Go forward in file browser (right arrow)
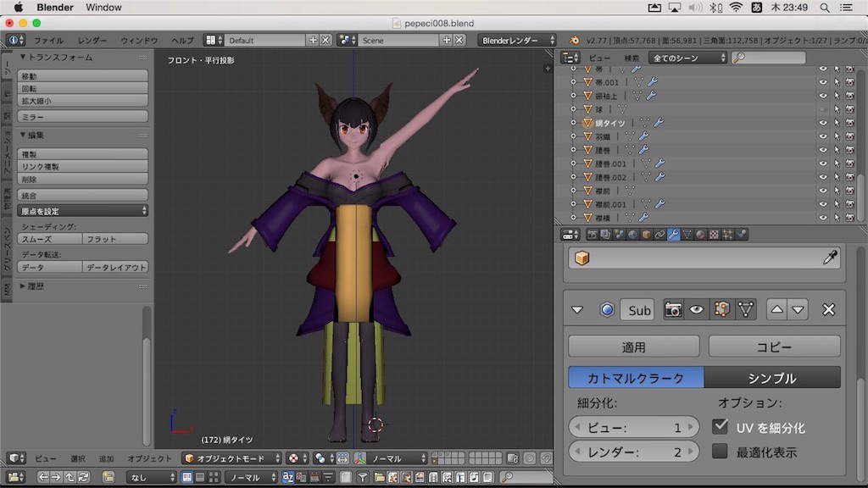868x488 pixels. tap(56, 477)
